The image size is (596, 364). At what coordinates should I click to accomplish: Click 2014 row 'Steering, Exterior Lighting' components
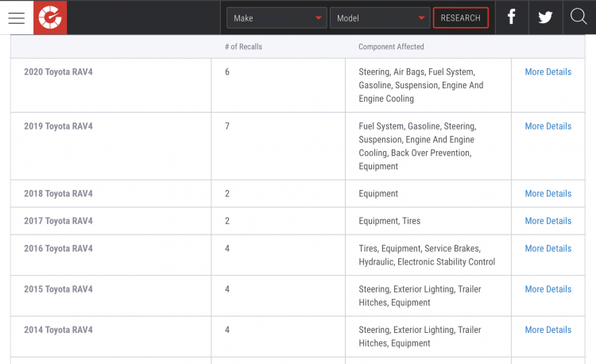point(420,336)
